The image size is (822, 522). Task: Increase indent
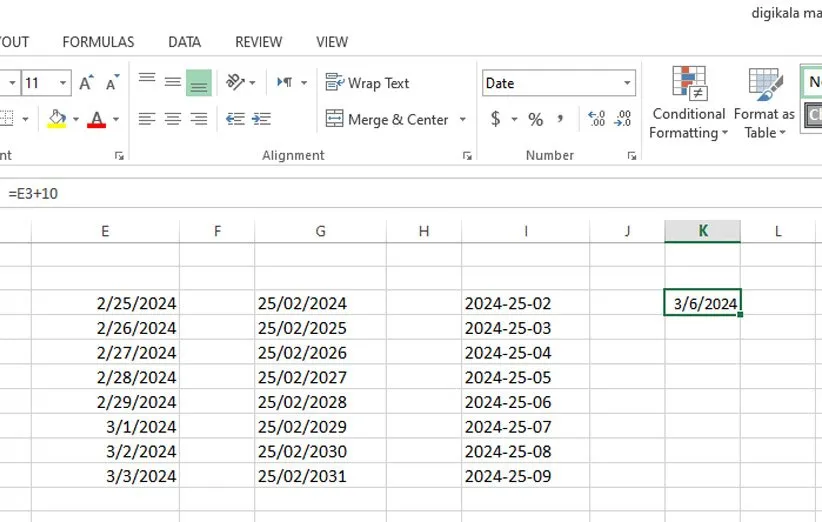(261, 119)
